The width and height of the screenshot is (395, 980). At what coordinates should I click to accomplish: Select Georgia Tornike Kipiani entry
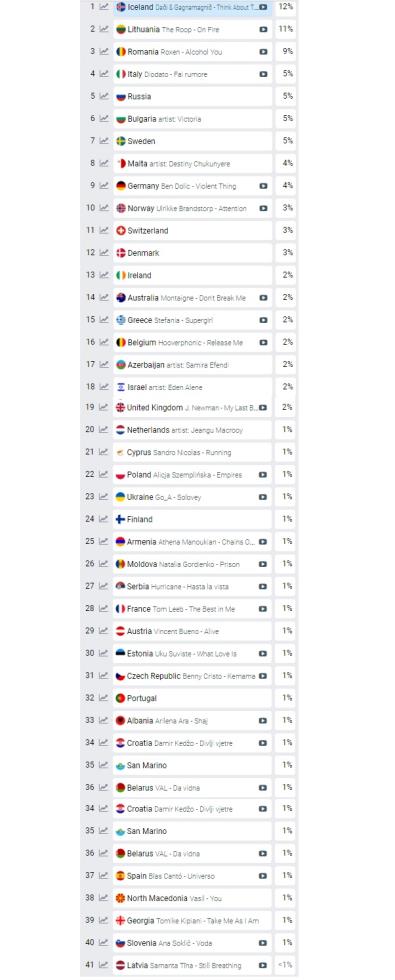click(x=192, y=921)
